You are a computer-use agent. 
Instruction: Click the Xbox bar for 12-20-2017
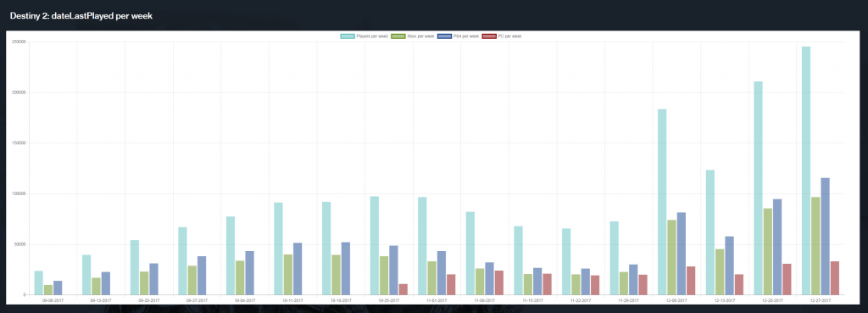[x=768, y=252]
